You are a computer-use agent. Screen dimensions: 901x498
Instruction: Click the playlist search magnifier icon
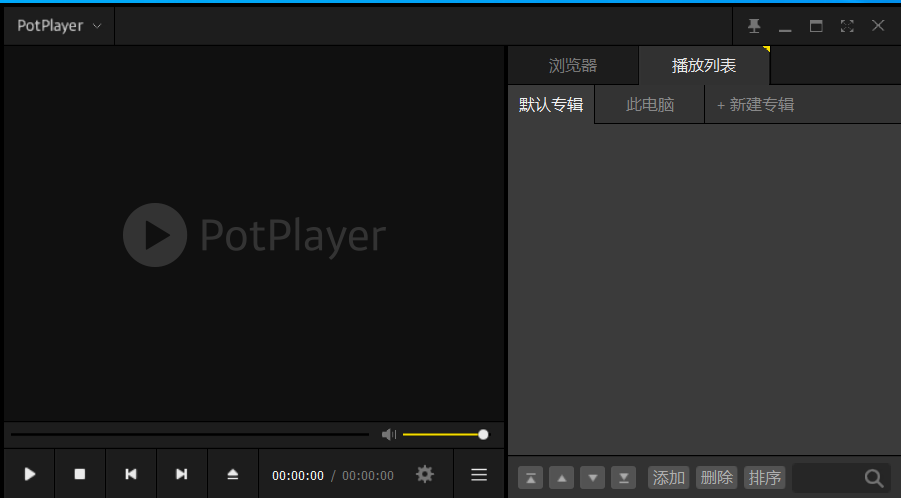pos(874,478)
